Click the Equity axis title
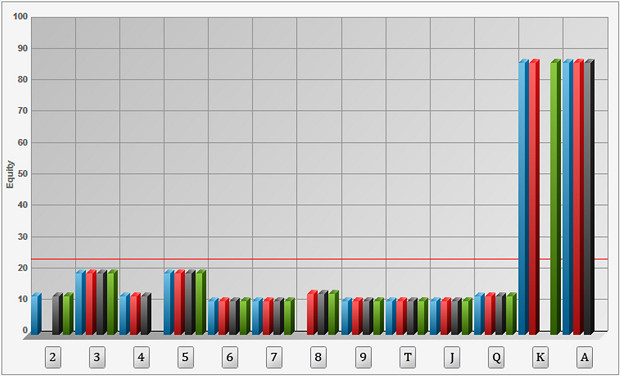The height and width of the screenshot is (376, 620). (x=10, y=174)
